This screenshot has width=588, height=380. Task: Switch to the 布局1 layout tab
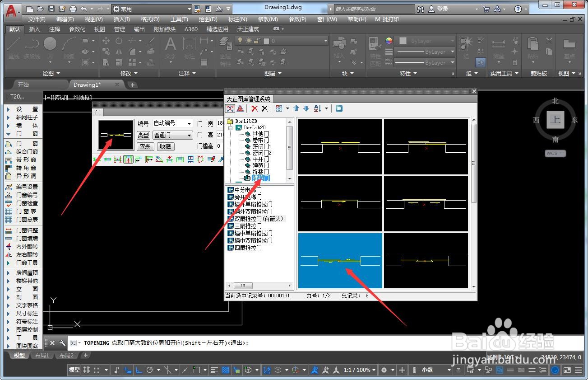tap(42, 356)
